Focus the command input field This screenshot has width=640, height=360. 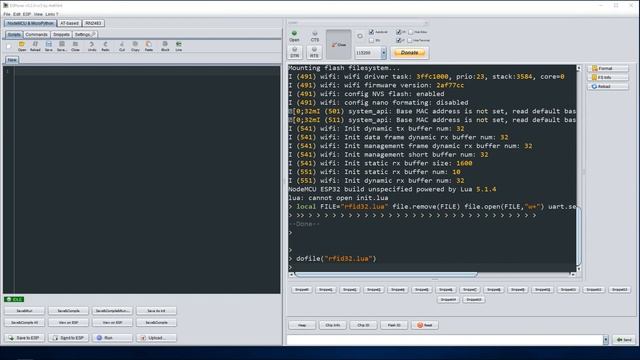click(445, 340)
